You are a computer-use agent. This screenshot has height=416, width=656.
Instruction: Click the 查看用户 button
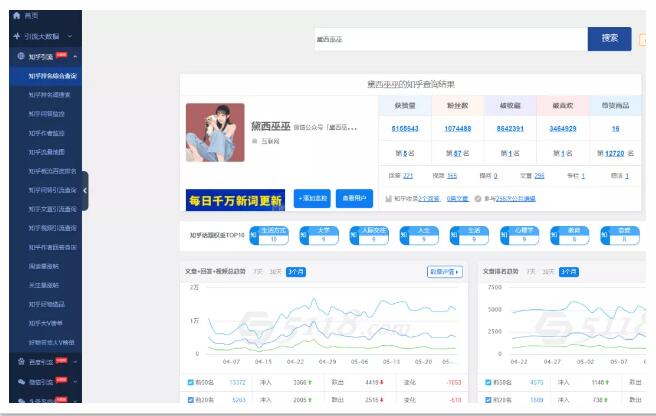354,198
